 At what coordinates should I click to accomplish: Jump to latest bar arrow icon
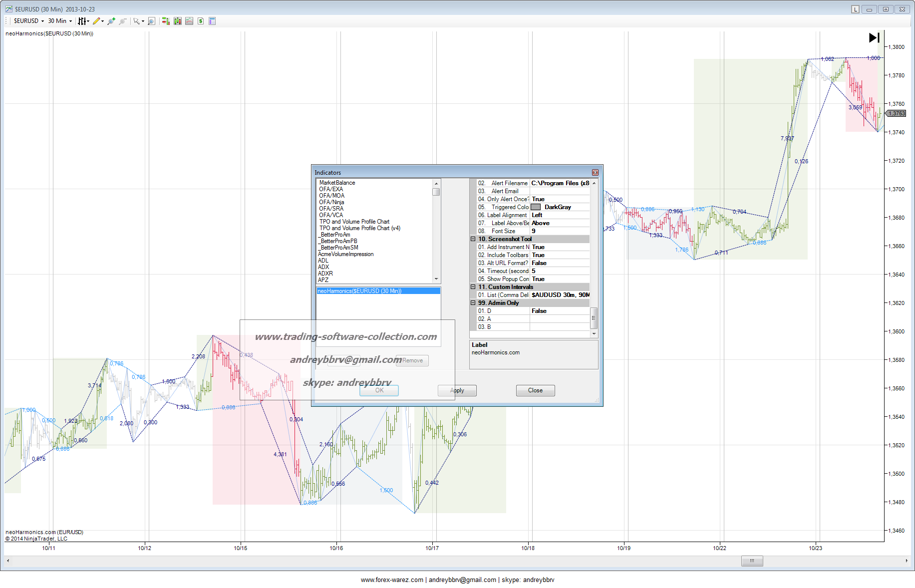(x=874, y=38)
